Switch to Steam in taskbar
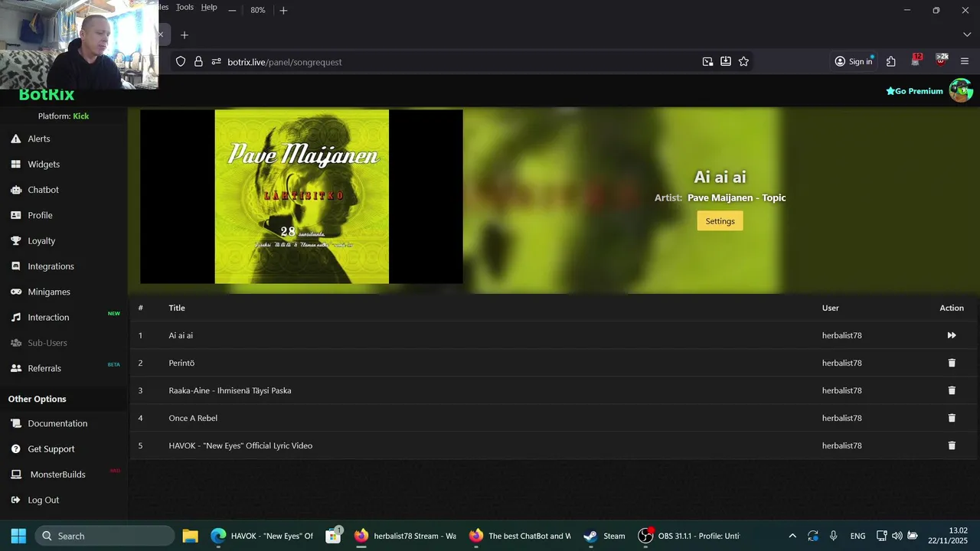 coord(604,536)
